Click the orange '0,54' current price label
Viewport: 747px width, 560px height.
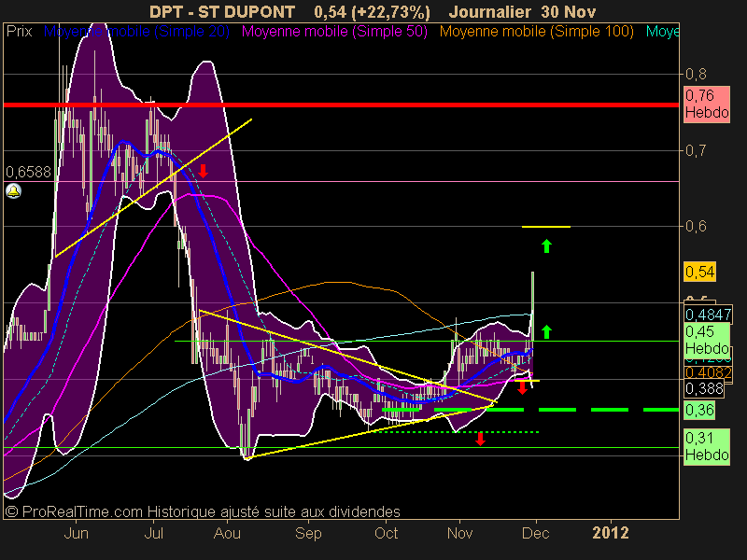(699, 272)
